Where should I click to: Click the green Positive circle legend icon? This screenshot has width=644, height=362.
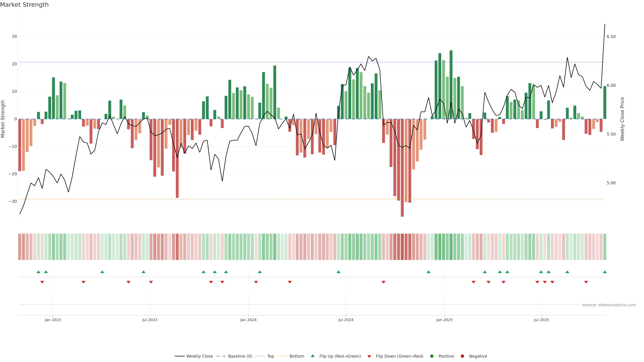[432, 356]
